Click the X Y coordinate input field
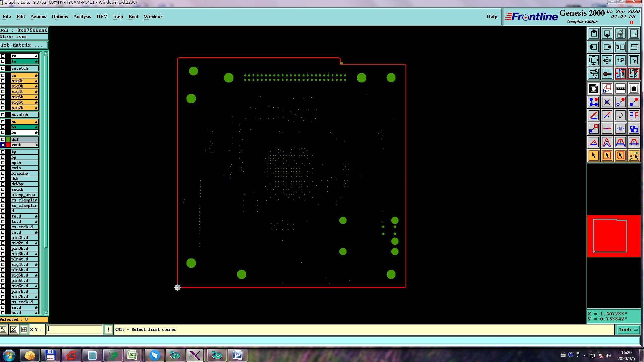 (74, 329)
